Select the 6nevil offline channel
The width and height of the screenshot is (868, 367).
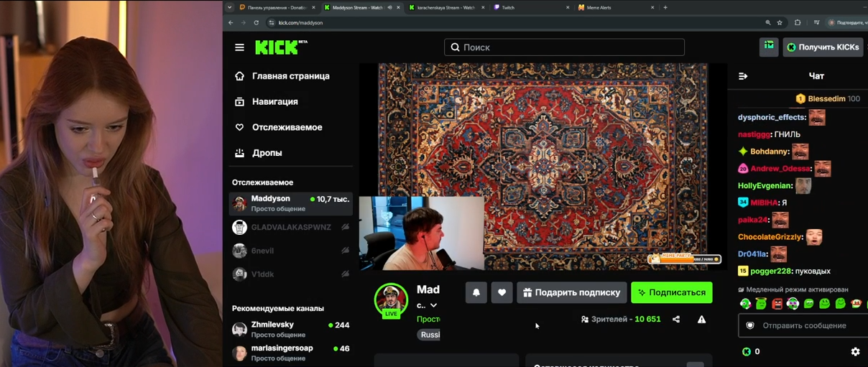click(x=290, y=251)
